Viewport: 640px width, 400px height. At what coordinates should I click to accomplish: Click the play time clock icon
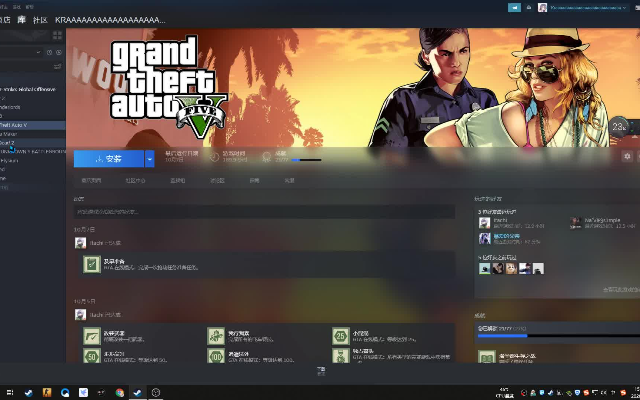pyautogui.click(x=215, y=157)
